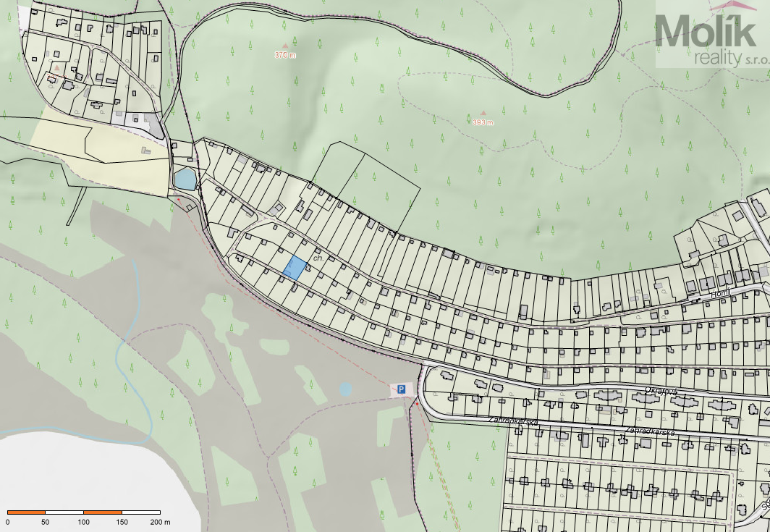Screen dimensions: 770x532
Task: Click the small building inside the yellow field
Action: [x=147, y=150]
